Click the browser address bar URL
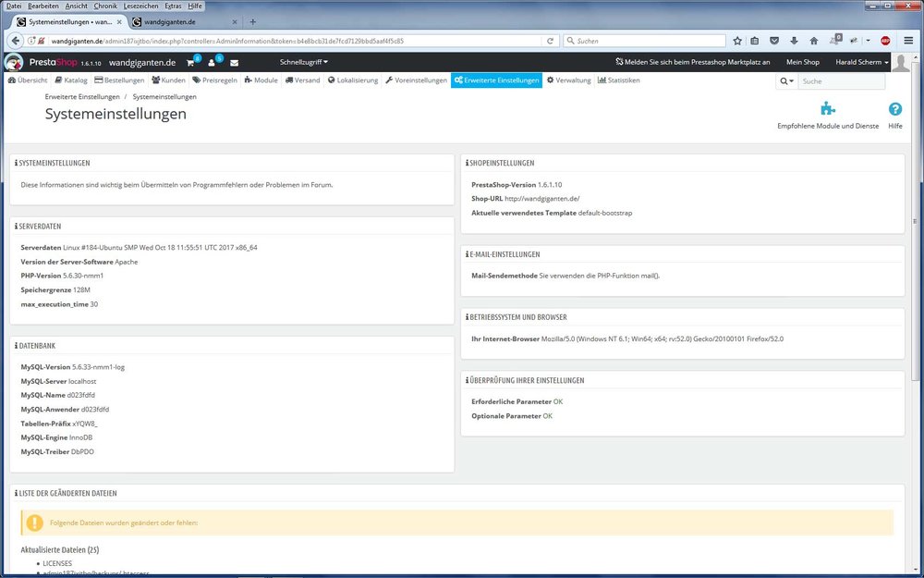Viewport: 924px width, 578px height. 227,41
